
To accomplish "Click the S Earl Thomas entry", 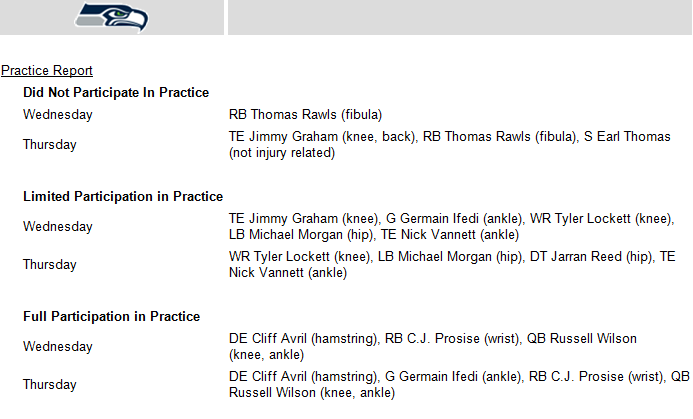I will [x=627, y=137].
